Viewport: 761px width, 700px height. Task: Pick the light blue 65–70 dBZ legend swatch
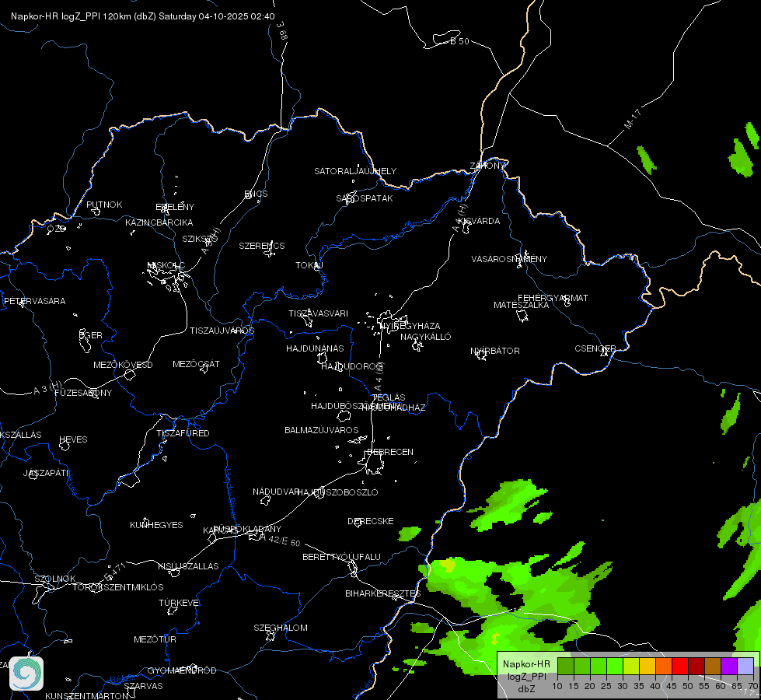click(745, 666)
